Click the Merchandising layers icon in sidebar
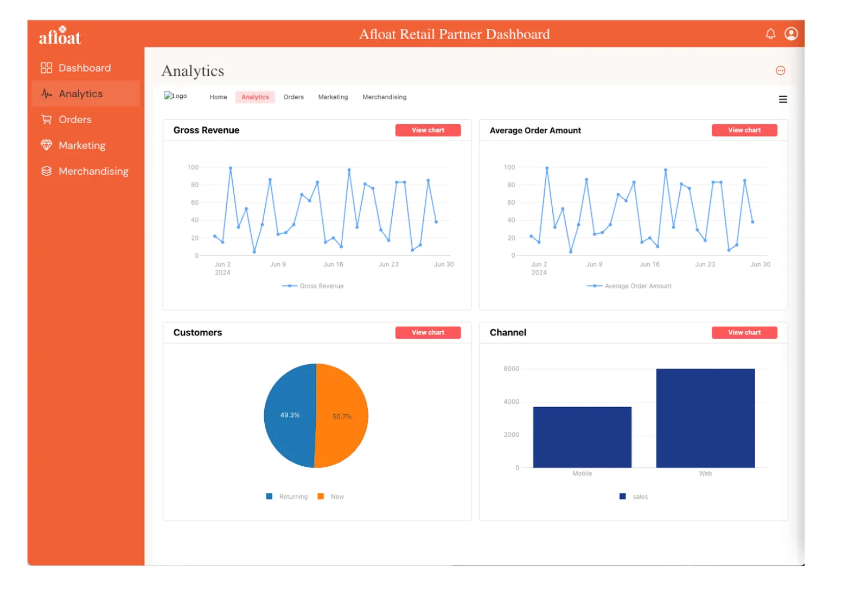 47,171
